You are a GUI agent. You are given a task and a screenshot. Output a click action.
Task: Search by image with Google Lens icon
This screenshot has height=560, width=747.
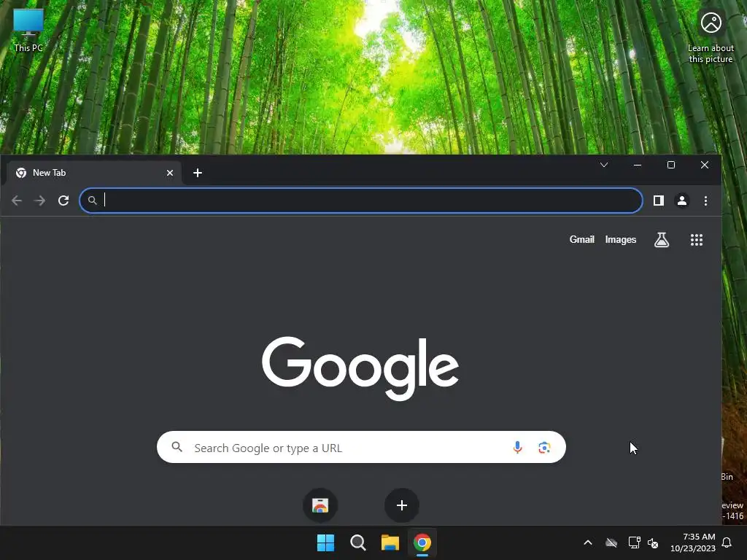[544, 447]
